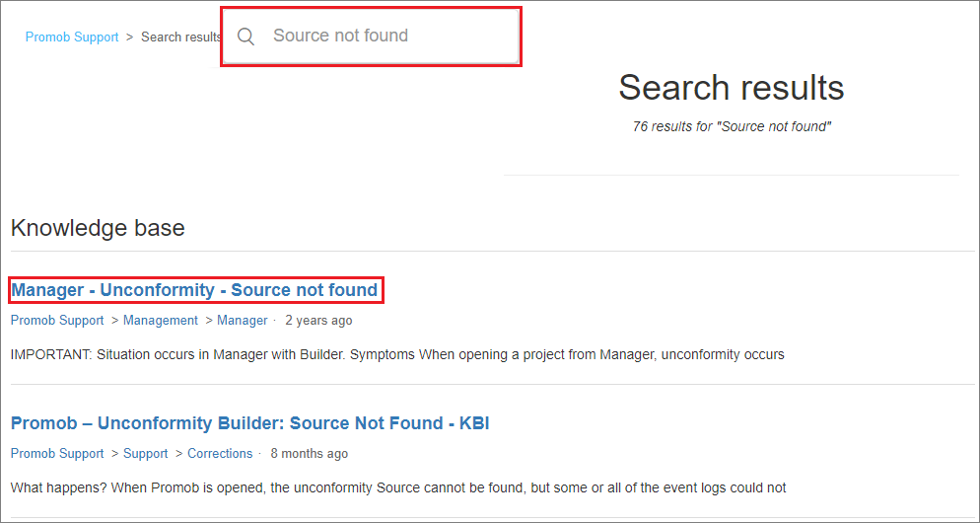Go to the Management category link
The width and height of the screenshot is (980, 523).
click(160, 321)
